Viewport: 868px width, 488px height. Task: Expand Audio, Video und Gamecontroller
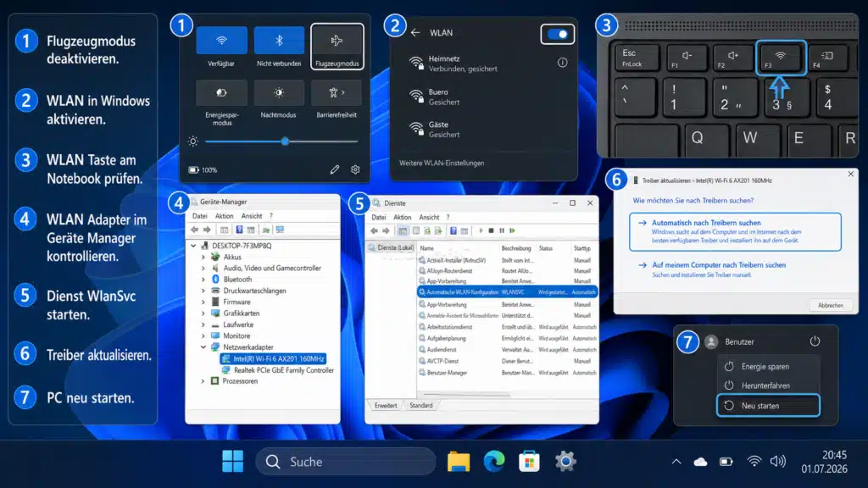coord(203,269)
